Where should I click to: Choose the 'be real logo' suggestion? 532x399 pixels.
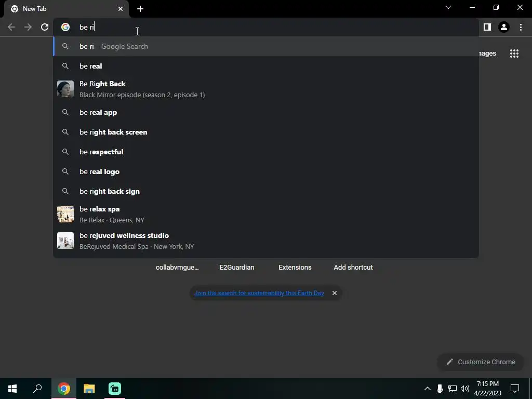point(266,171)
